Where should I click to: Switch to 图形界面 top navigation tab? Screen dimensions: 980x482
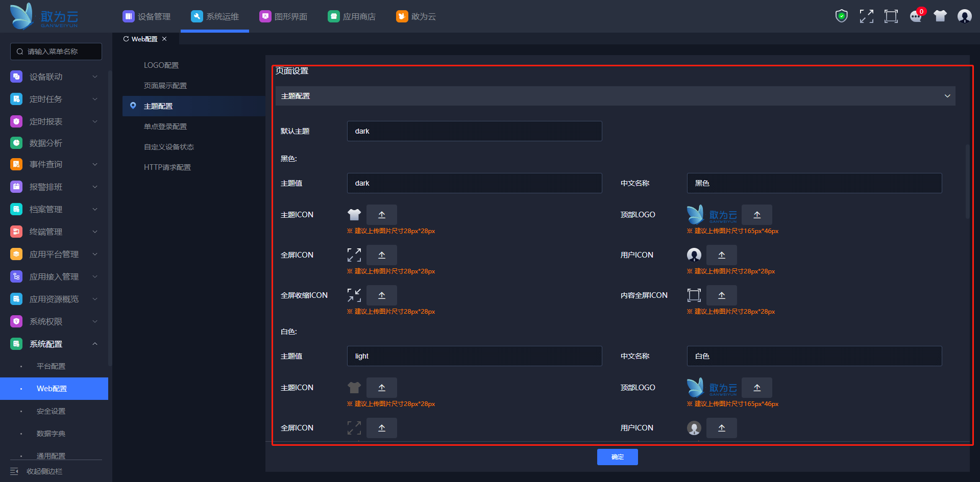[283, 16]
